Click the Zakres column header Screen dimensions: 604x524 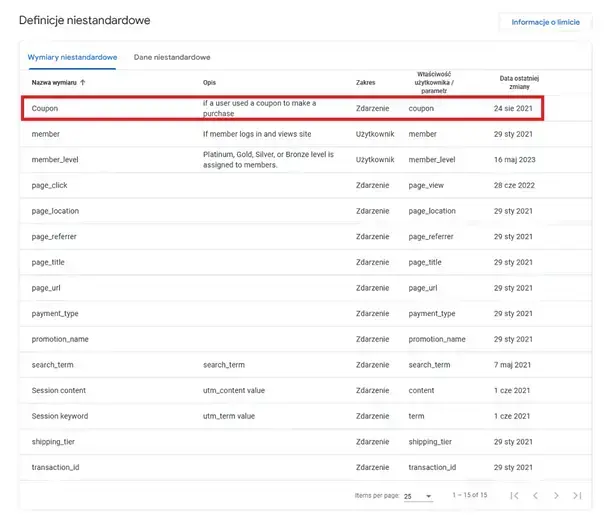pyautogui.click(x=366, y=82)
